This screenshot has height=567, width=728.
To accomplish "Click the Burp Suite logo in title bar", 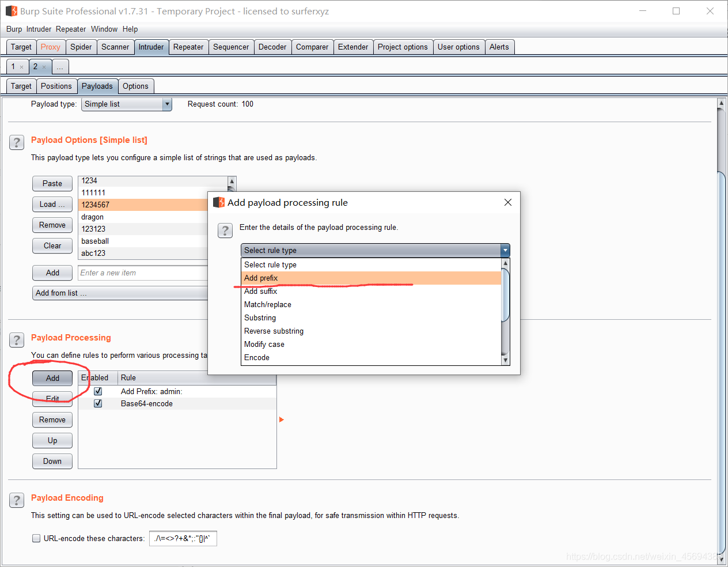I will point(12,11).
